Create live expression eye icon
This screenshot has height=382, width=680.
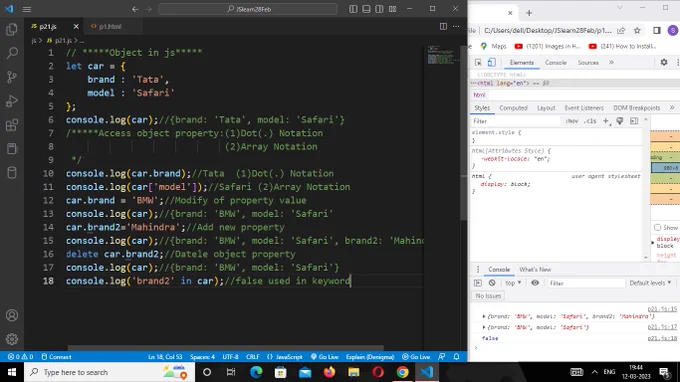pos(535,283)
